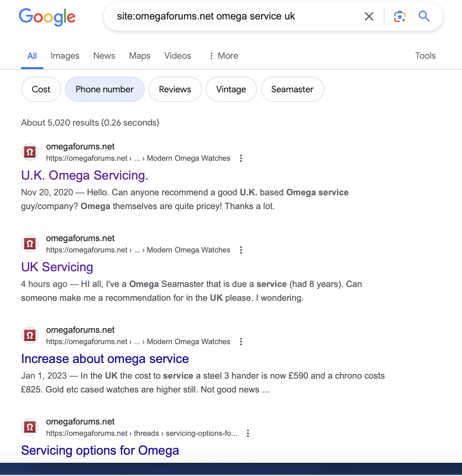
Task: Expand the More search categories menu
Action: coord(224,56)
